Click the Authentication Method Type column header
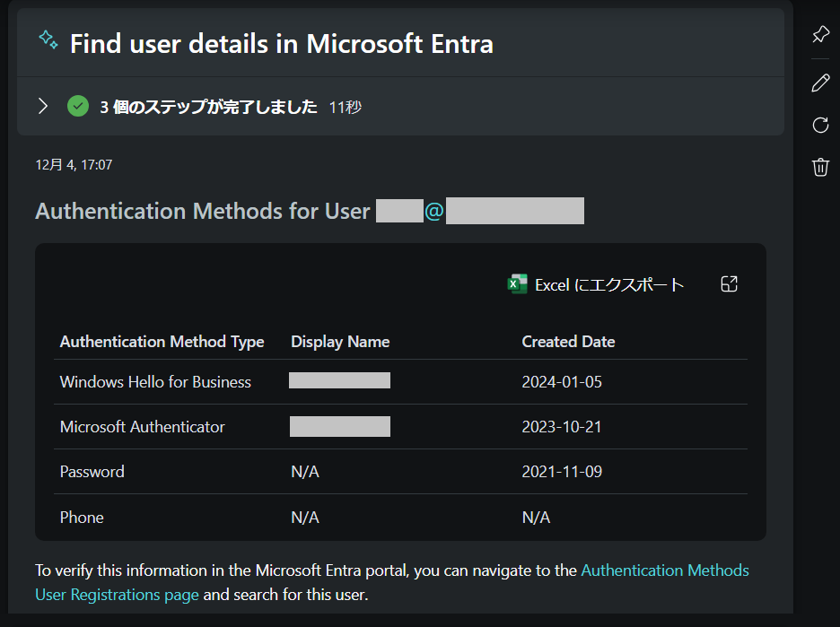The height and width of the screenshot is (627, 840). tap(162, 342)
